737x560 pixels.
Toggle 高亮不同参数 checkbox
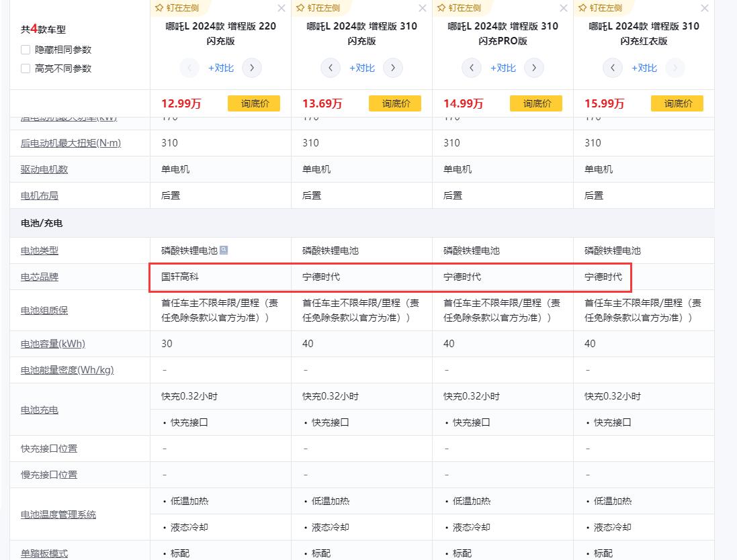pyautogui.click(x=26, y=68)
